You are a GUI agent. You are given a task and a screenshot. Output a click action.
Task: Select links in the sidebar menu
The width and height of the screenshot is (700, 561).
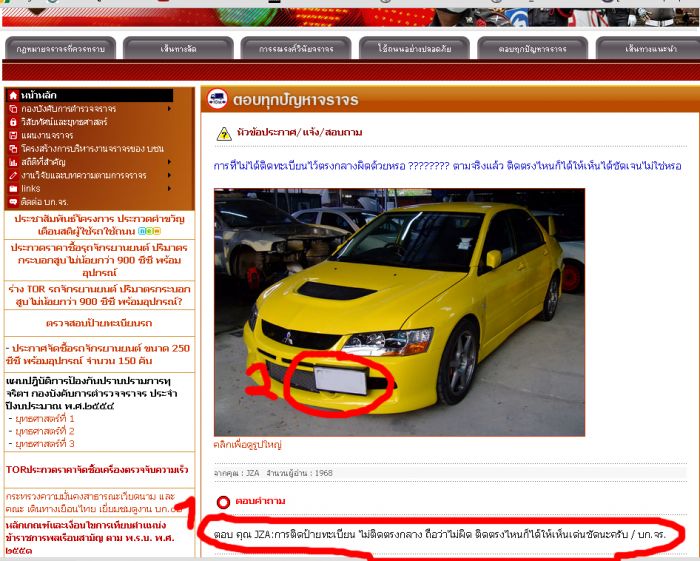30,188
